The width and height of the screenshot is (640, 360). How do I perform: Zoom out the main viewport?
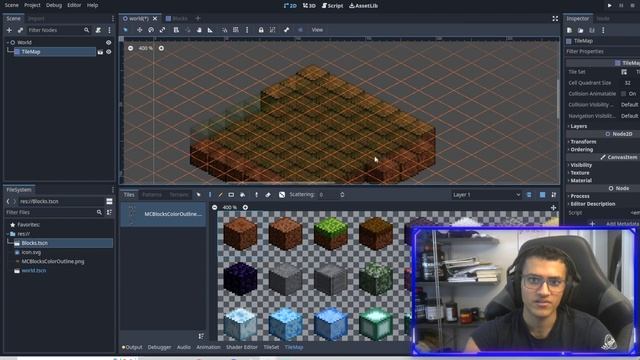pos(130,48)
